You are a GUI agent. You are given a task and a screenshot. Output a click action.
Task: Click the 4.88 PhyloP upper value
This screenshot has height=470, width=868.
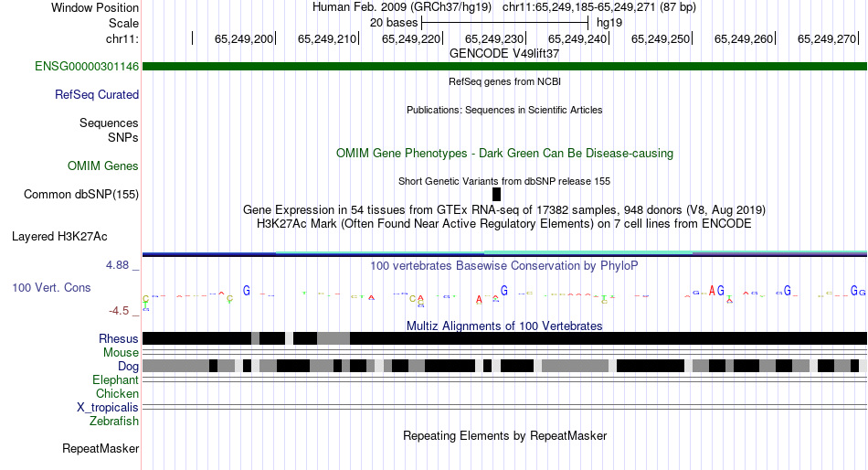(x=117, y=265)
